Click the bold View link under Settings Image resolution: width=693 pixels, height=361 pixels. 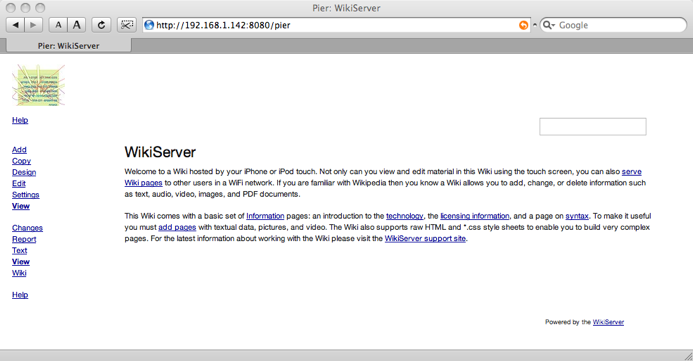[x=21, y=206]
